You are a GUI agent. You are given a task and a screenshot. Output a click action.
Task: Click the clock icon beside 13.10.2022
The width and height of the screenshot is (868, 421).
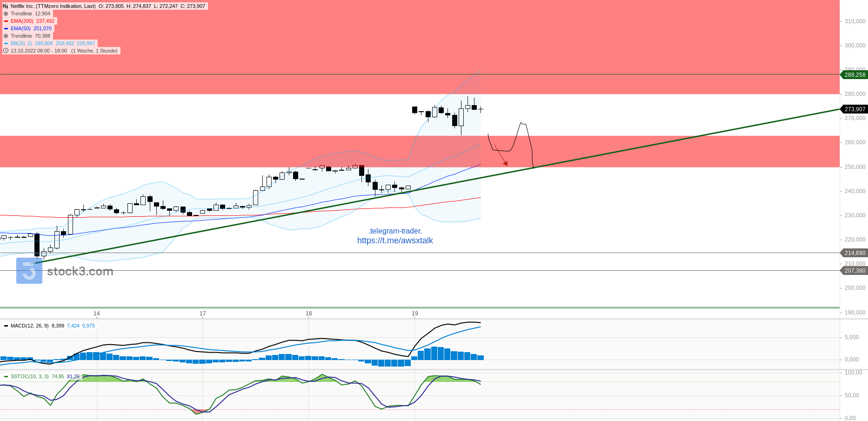6,51
